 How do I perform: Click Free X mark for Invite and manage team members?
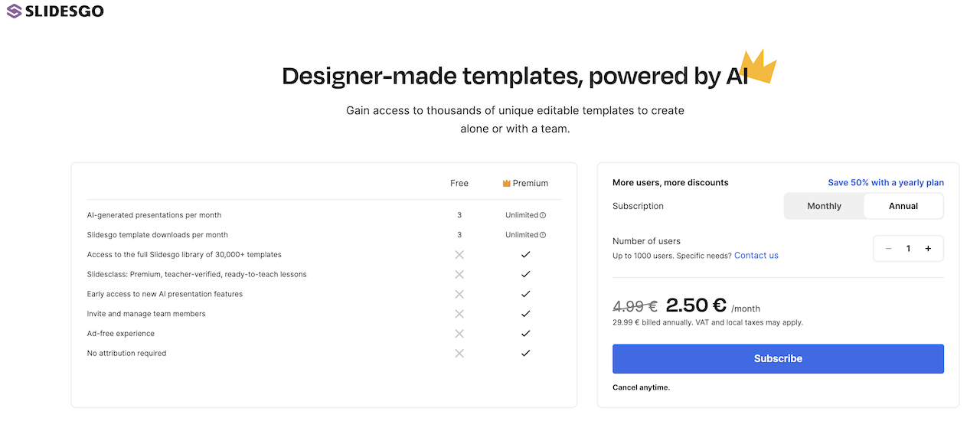tap(459, 314)
